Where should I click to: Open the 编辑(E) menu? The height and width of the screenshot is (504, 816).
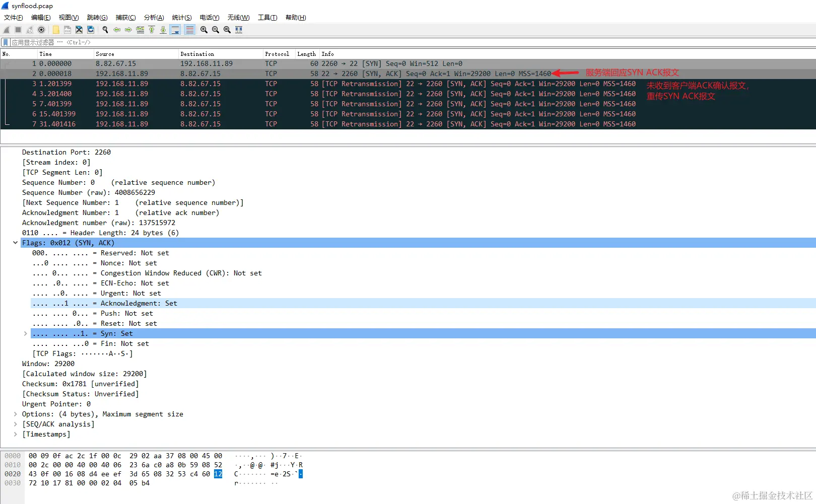pyautogui.click(x=41, y=18)
